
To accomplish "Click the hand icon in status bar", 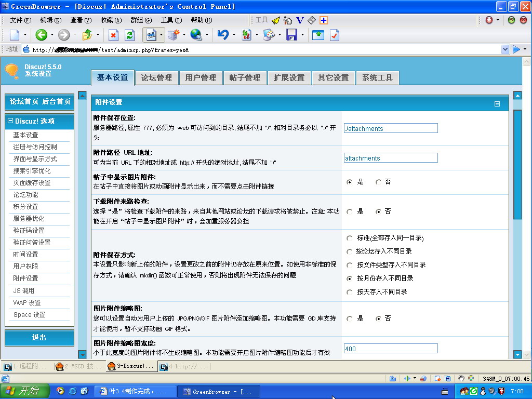I will tap(461, 378).
